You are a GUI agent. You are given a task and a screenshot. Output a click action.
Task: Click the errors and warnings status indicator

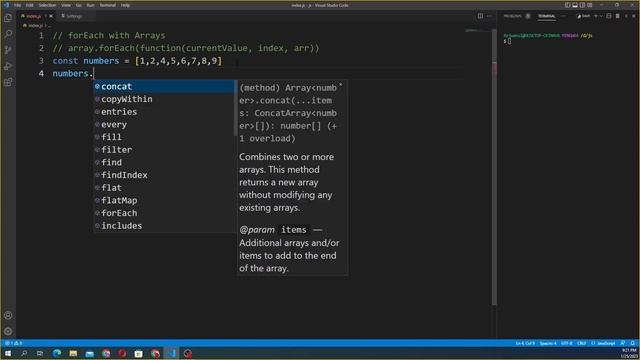[13, 343]
